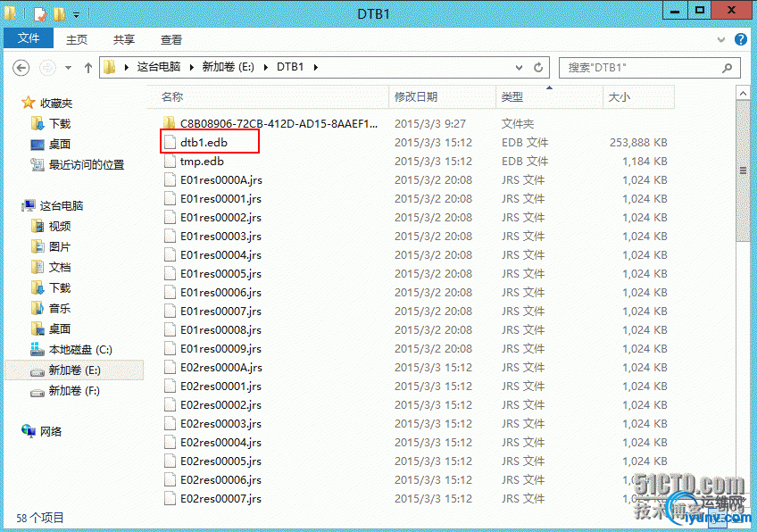Select the file name E02res00003.jrs

point(220,424)
